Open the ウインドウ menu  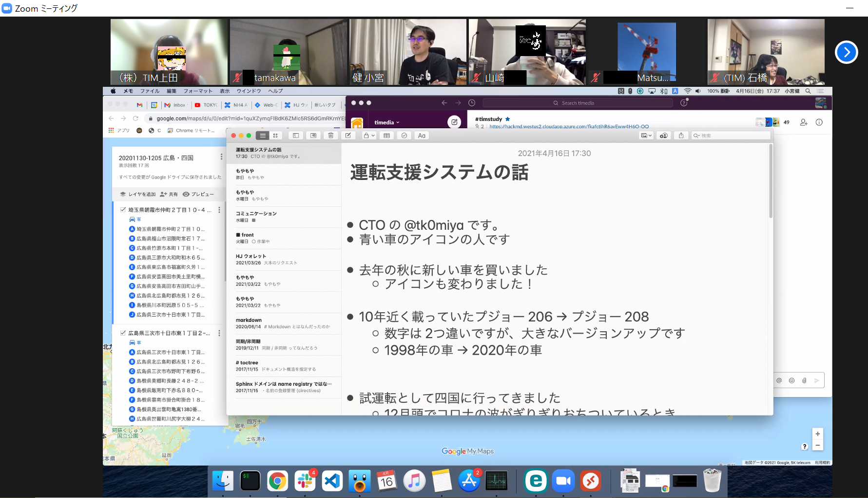pyautogui.click(x=249, y=91)
